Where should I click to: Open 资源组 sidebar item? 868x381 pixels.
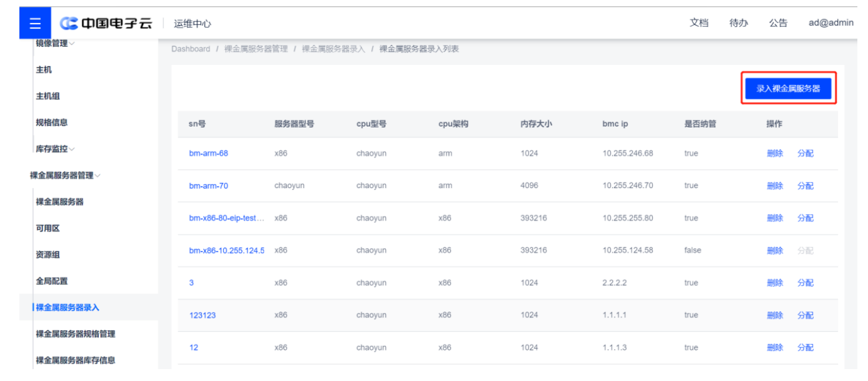coord(48,255)
